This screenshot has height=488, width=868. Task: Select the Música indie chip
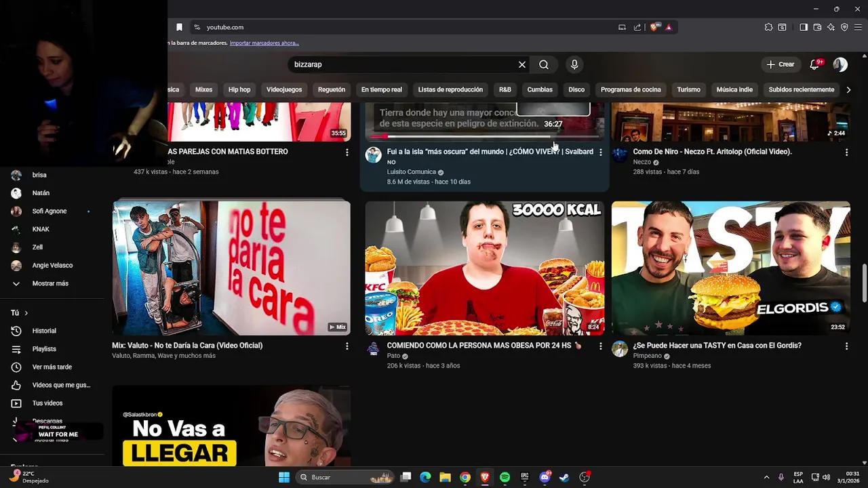pyautogui.click(x=734, y=89)
